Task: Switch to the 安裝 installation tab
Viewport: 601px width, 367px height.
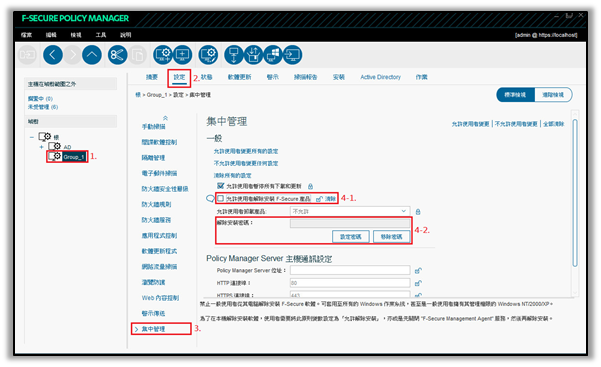Action: [x=339, y=77]
